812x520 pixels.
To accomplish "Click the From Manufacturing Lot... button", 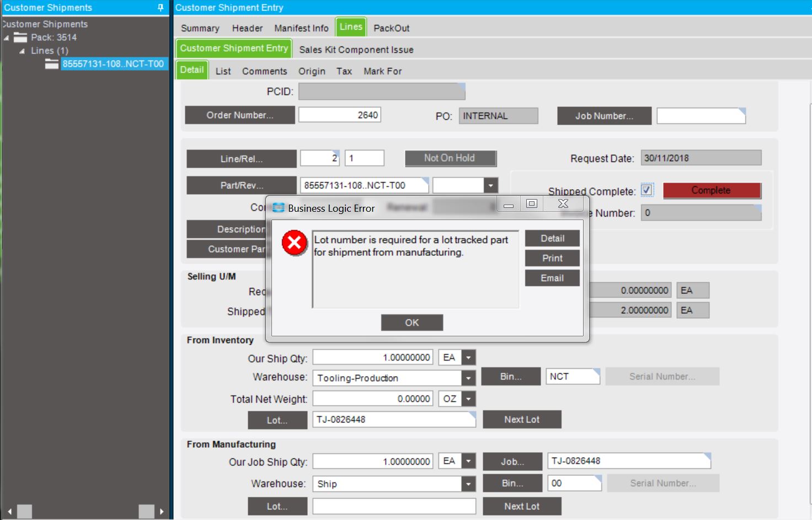I will [x=277, y=506].
